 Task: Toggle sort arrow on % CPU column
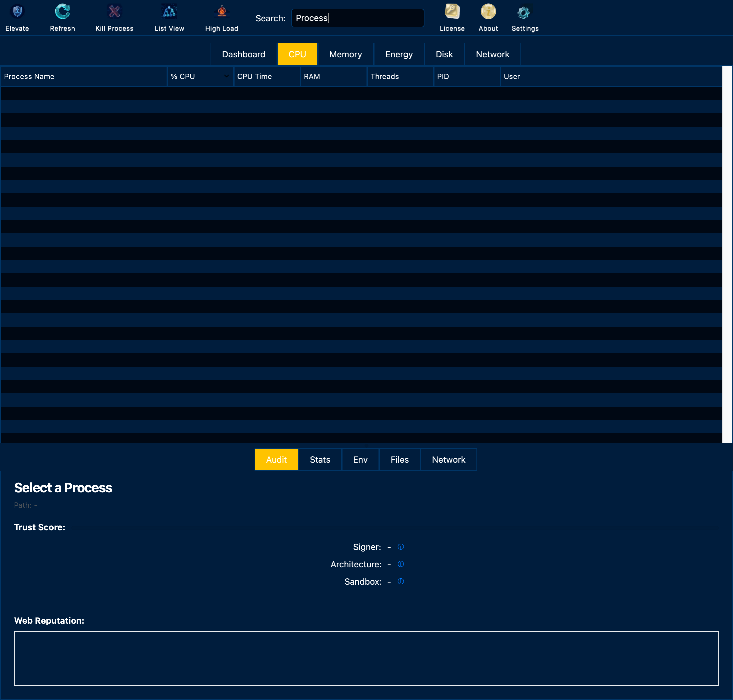(x=227, y=76)
